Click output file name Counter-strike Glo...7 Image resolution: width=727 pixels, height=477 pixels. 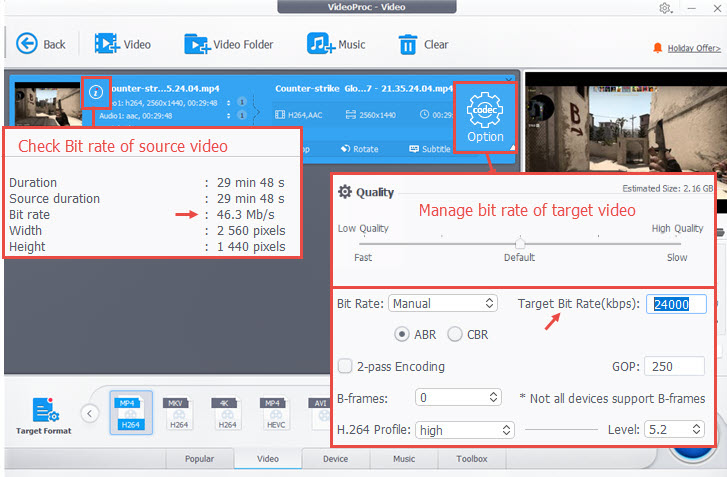[x=364, y=89]
